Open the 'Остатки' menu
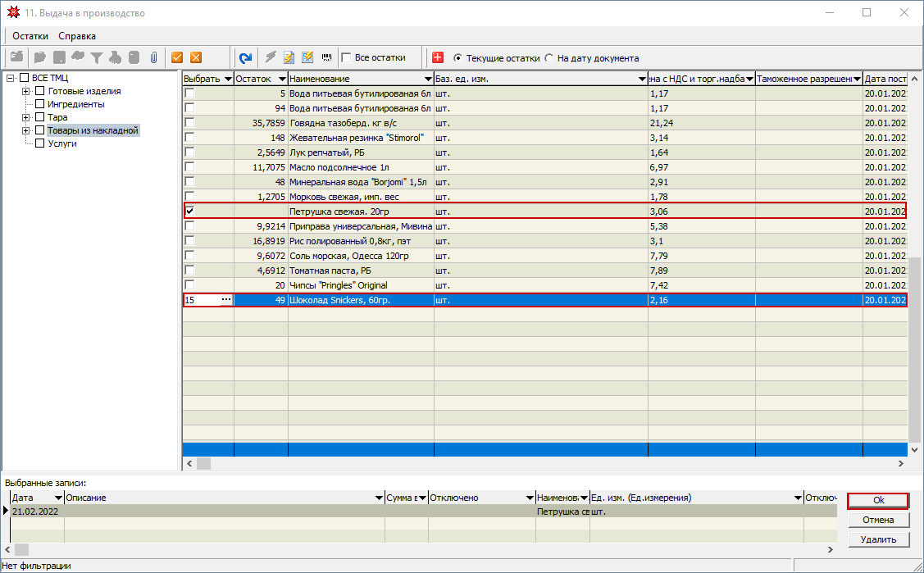 tap(30, 36)
